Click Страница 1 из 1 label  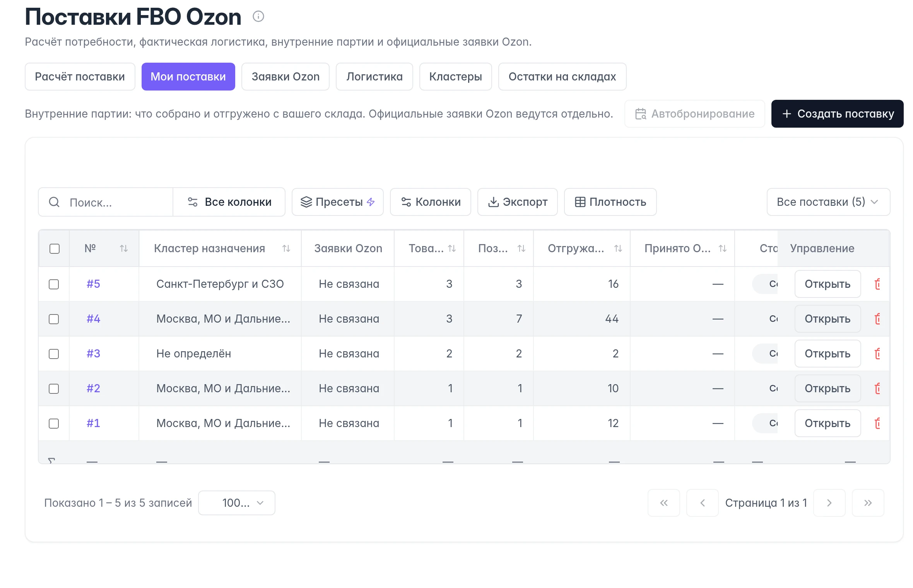(766, 503)
